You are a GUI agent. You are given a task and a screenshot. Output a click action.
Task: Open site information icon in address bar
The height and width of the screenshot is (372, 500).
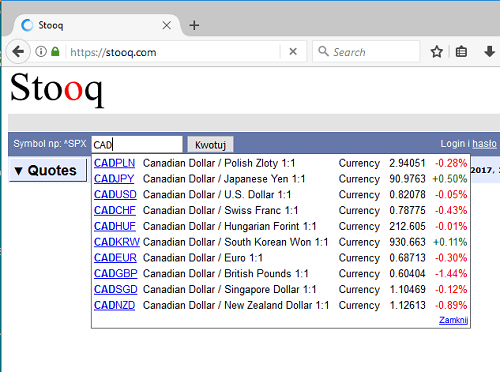coord(41,52)
